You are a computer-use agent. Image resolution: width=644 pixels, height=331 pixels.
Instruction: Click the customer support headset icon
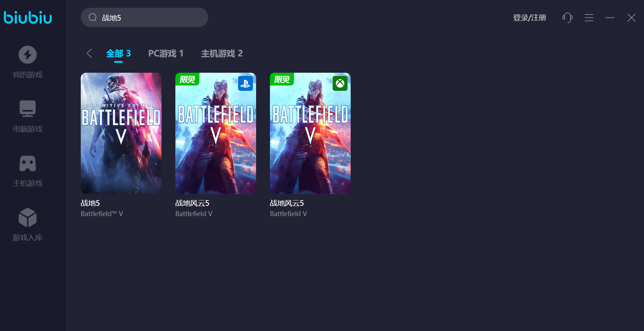[567, 17]
